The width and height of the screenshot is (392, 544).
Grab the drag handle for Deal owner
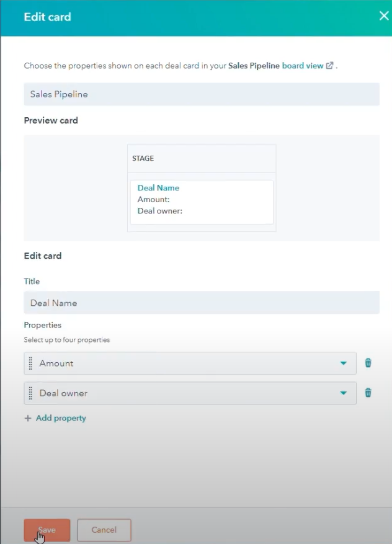(31, 393)
